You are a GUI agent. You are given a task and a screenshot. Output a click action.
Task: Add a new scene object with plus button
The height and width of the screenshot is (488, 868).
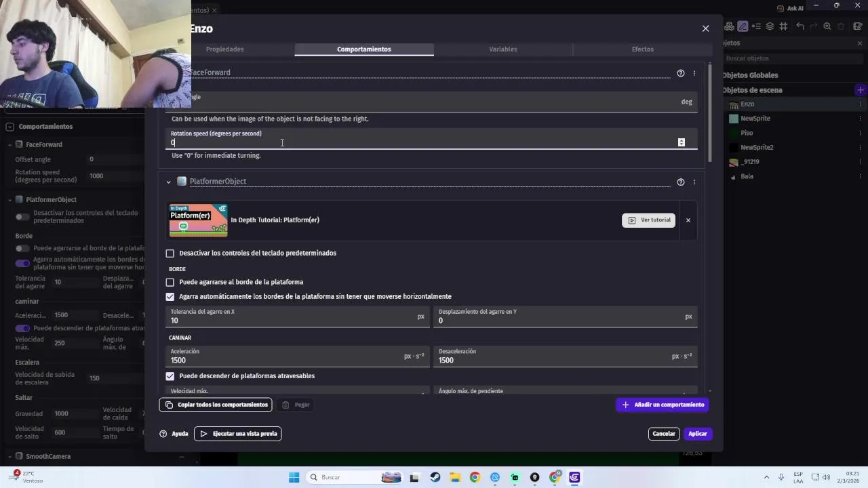point(860,90)
